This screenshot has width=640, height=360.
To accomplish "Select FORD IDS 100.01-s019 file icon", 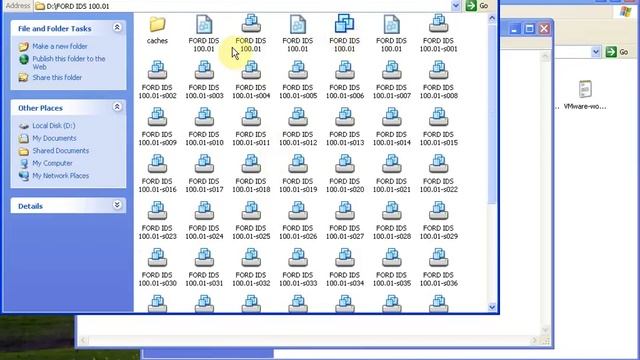I will (x=298, y=164).
